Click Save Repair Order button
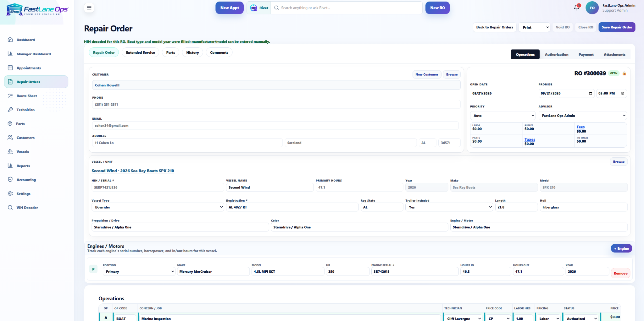This screenshot has height=321, width=644. click(x=617, y=27)
